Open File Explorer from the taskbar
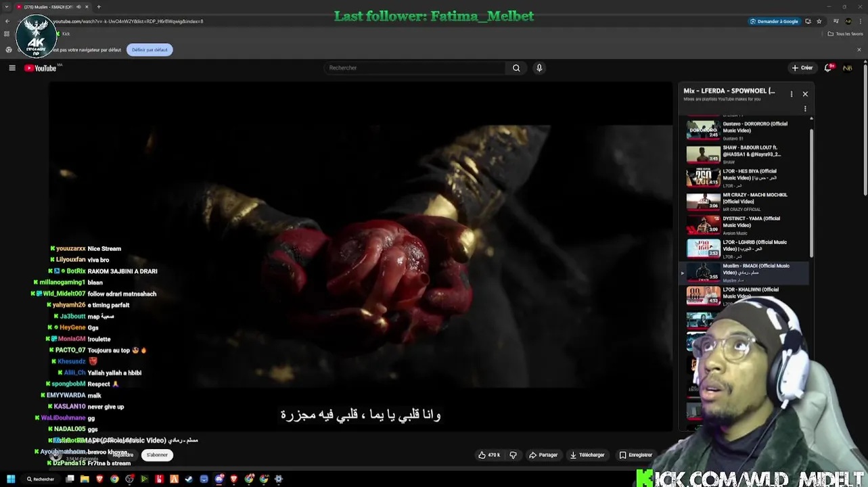Viewport: 868px width, 487px height. tap(85, 479)
